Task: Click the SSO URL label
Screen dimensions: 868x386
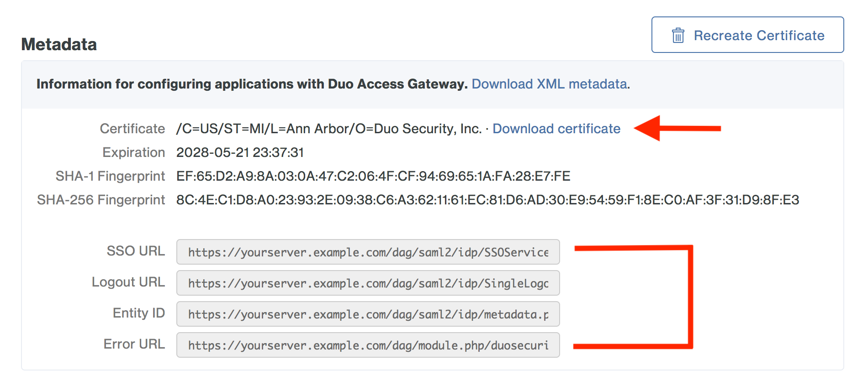Action: click(x=136, y=251)
